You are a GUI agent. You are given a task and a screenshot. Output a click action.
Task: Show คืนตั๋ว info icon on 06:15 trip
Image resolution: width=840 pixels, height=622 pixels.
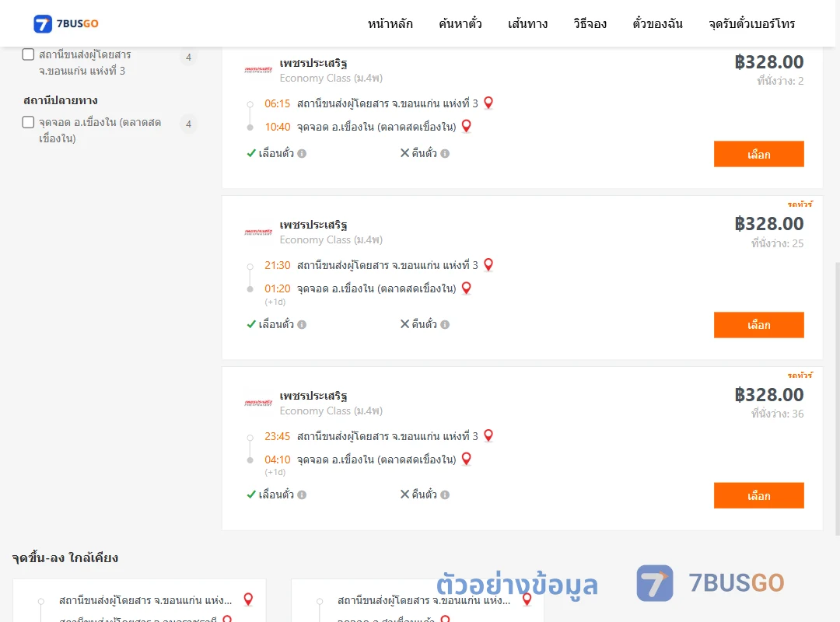pyautogui.click(x=445, y=154)
